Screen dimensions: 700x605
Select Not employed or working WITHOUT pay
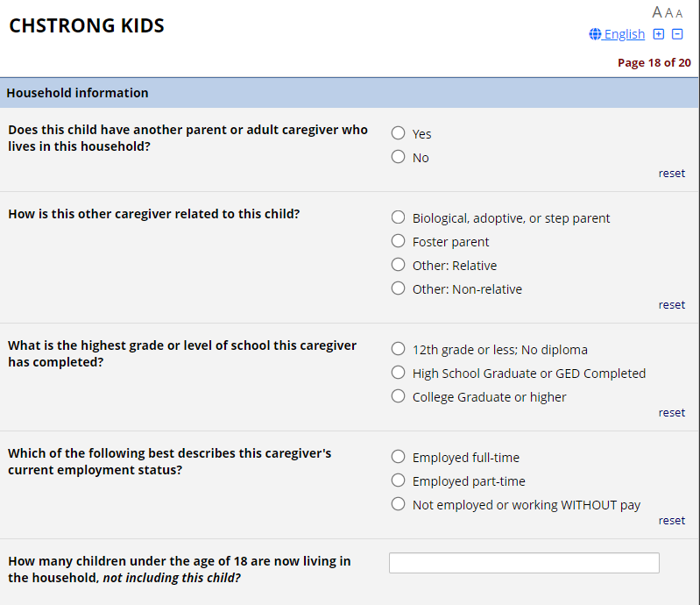pyautogui.click(x=399, y=504)
